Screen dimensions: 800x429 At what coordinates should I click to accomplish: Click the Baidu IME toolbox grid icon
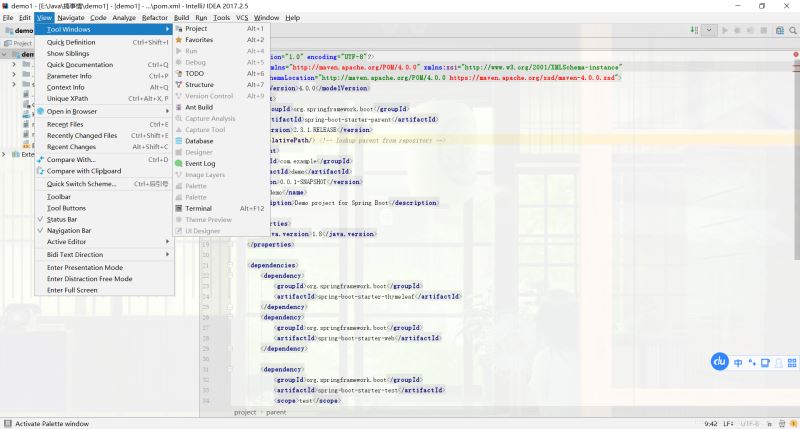pos(792,363)
